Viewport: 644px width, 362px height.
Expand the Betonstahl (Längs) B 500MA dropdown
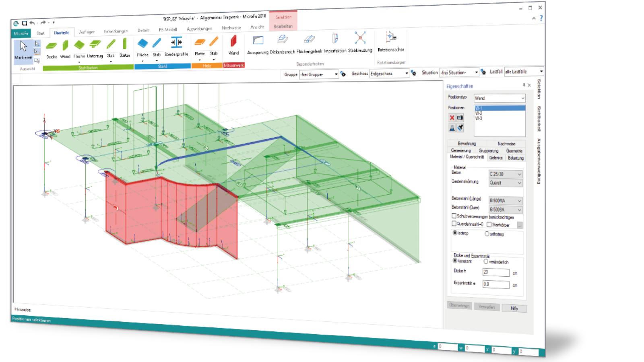point(506,201)
